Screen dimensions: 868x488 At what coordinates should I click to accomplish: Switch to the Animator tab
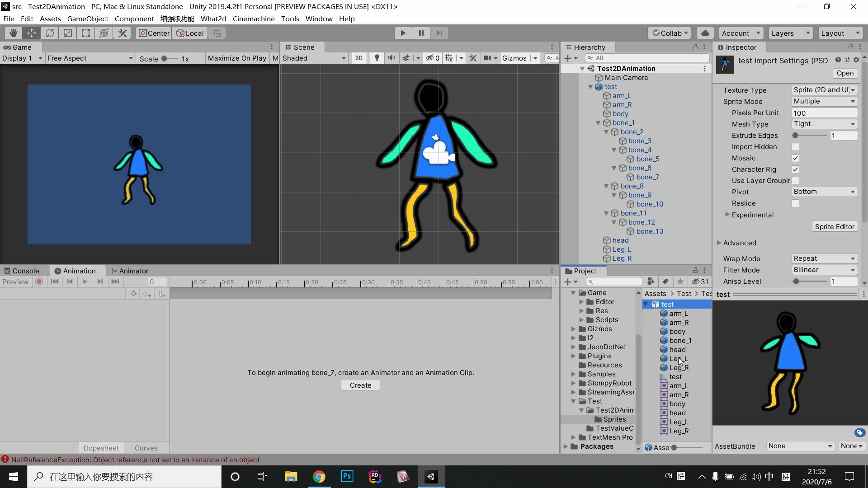pyautogui.click(x=134, y=271)
